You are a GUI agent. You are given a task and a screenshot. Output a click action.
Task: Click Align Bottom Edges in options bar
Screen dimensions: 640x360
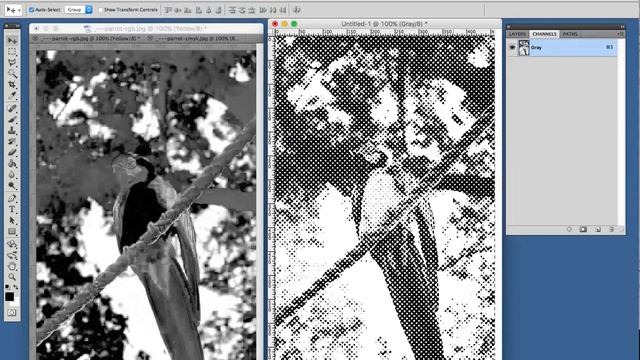point(188,10)
